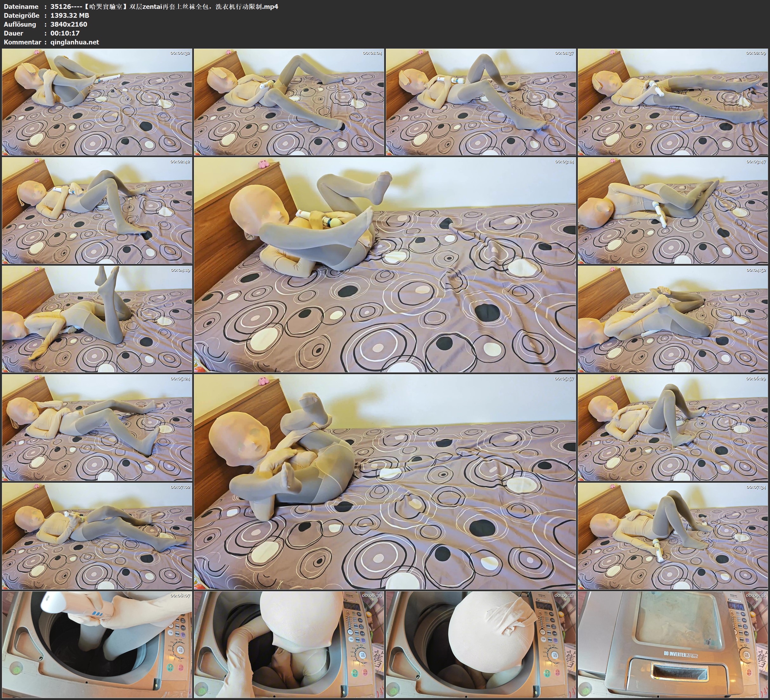Click the 3840x2160 resolution value
This screenshot has height=700, width=770.
[69, 24]
